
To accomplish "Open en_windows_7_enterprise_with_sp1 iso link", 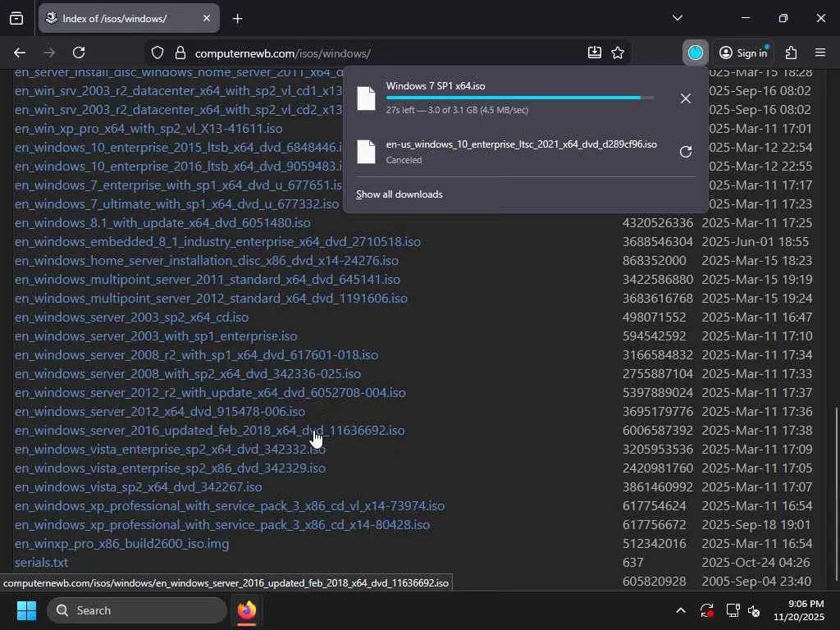I will point(178,185).
